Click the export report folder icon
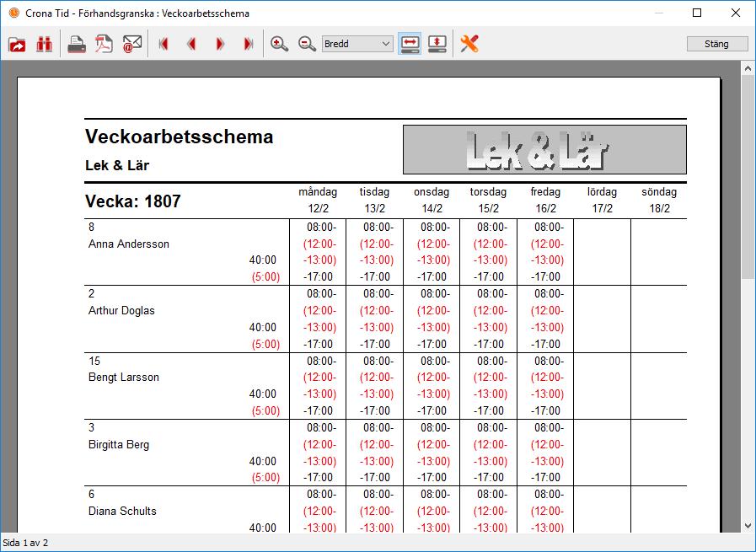The height and width of the screenshot is (552, 756). point(18,45)
